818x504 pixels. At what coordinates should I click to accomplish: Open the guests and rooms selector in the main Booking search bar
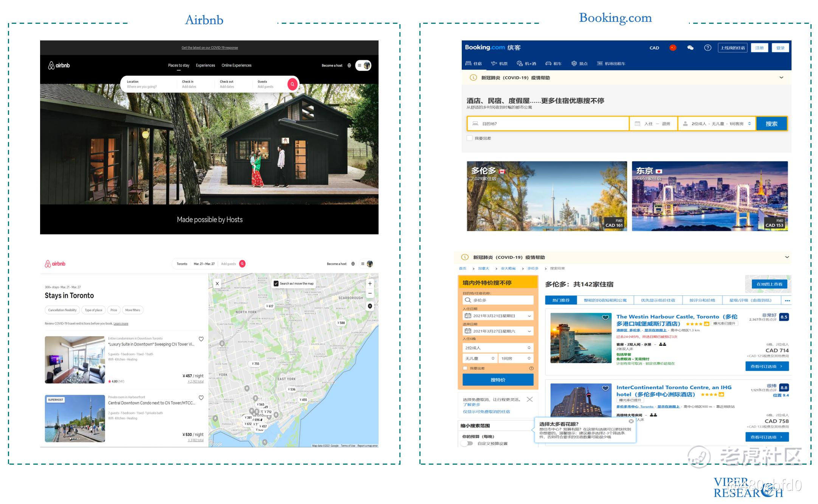[x=717, y=124]
